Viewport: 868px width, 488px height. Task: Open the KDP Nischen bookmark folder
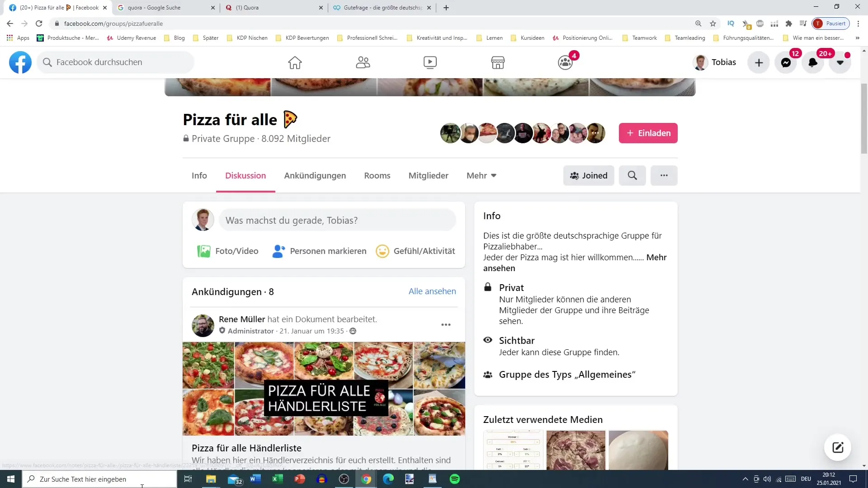click(x=247, y=38)
